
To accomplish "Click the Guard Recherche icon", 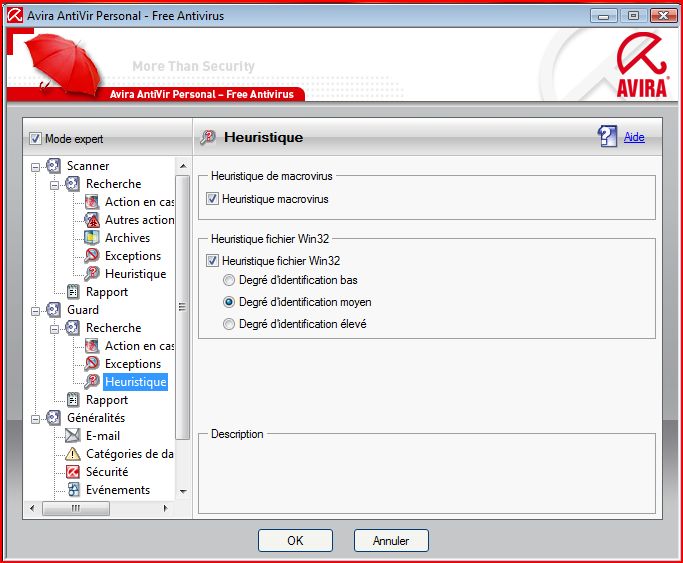I will pos(72,328).
